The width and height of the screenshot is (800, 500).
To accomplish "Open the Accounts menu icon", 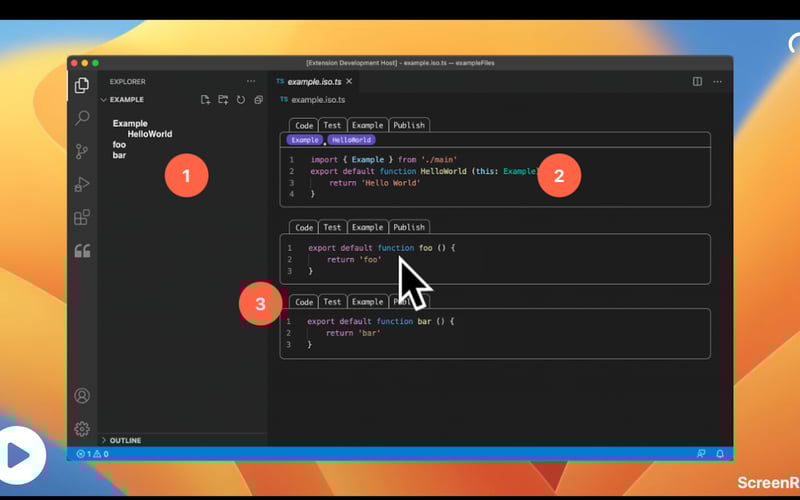I will (82, 395).
